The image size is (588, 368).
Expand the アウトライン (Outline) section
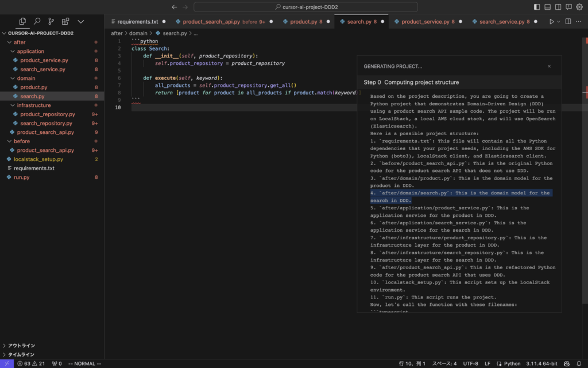pos(52,346)
